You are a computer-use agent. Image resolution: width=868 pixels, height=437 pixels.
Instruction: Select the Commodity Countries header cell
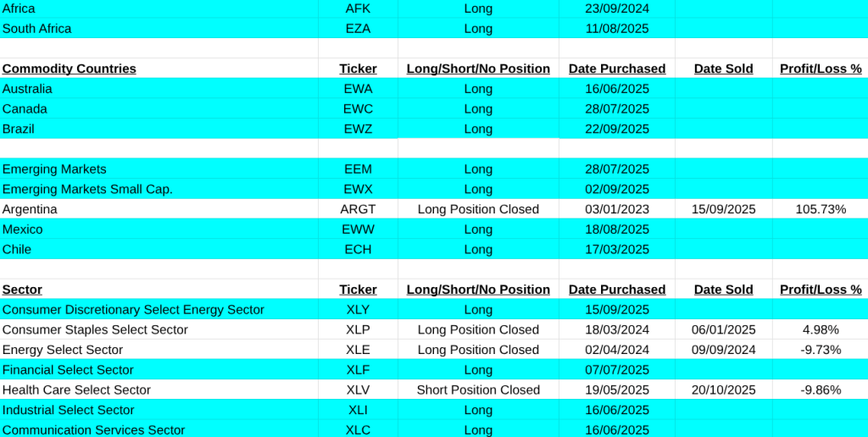70,69
